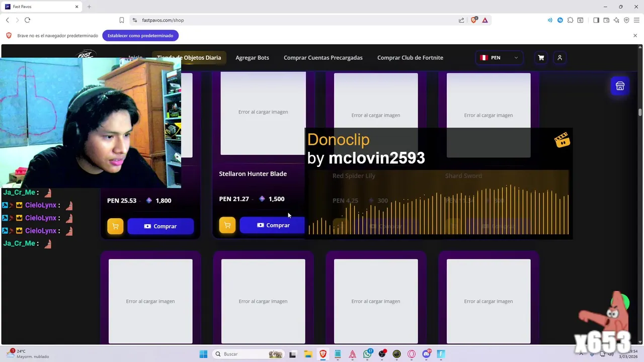Click Comprar for the 1,800 item

click(160, 226)
